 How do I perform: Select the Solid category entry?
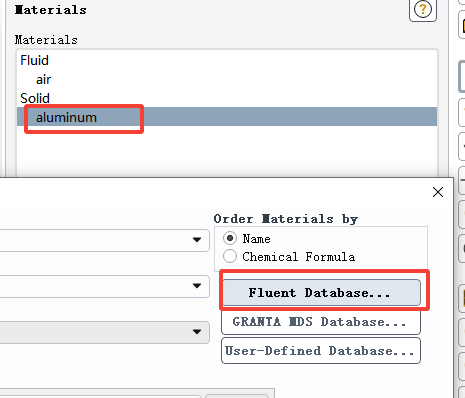click(x=35, y=98)
